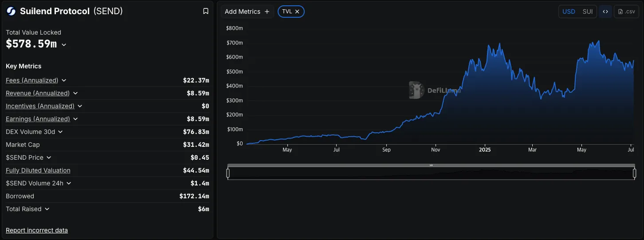Bookmark Suilend Protocol with the bookmark icon

[x=206, y=12]
